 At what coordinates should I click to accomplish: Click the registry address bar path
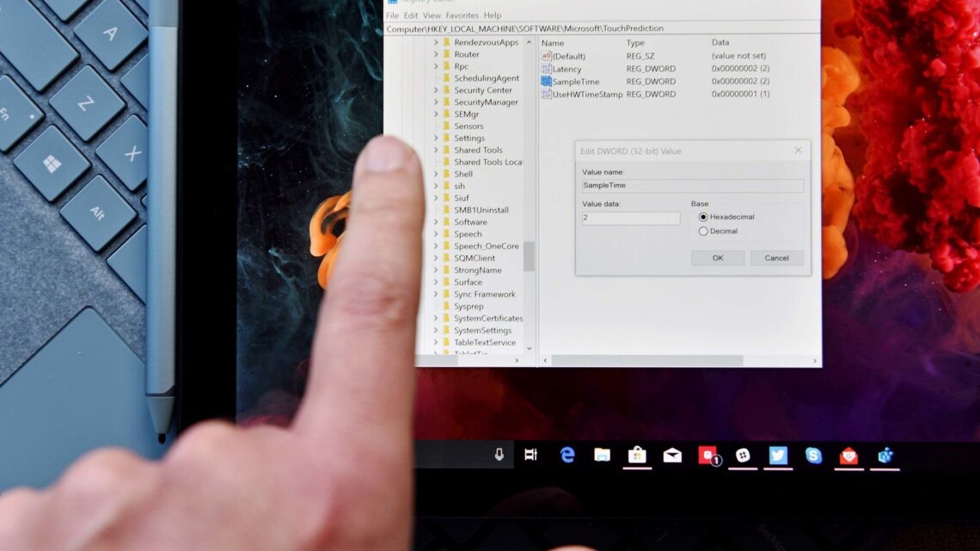click(525, 28)
